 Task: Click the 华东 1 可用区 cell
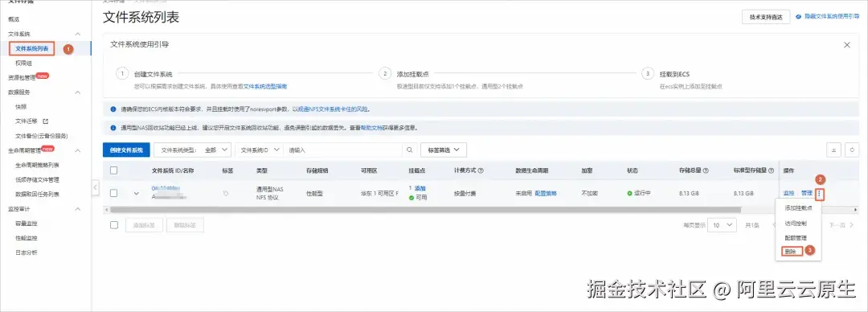pyautogui.click(x=379, y=194)
